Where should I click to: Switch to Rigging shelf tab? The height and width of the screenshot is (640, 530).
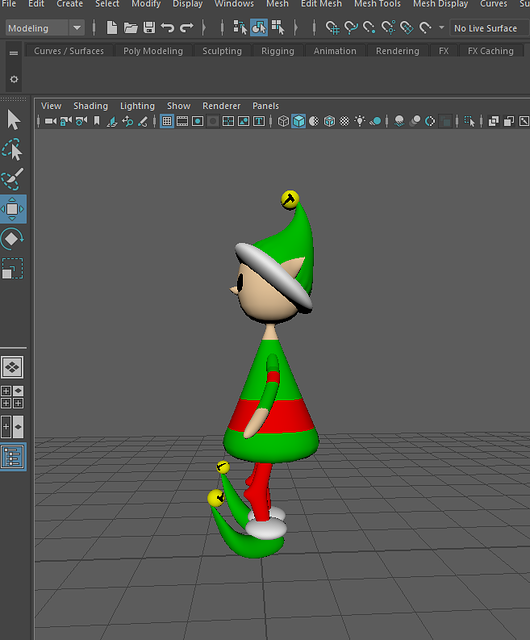pyautogui.click(x=278, y=51)
